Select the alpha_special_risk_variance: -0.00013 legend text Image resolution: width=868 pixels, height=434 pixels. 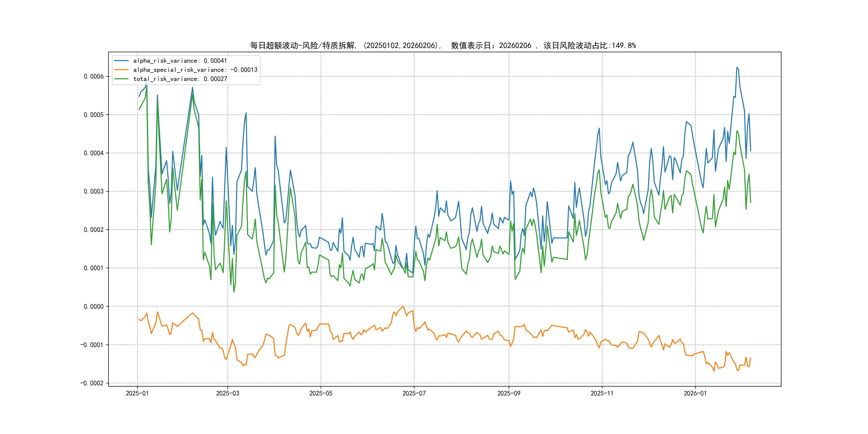click(x=195, y=70)
